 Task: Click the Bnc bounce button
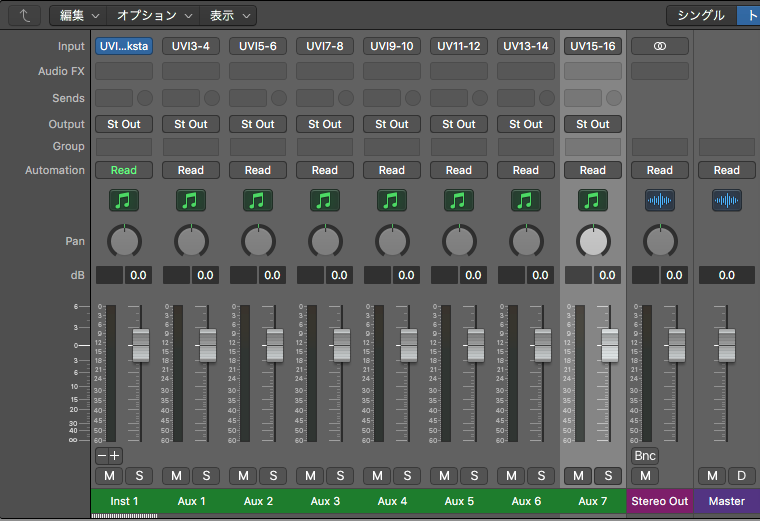pos(645,456)
